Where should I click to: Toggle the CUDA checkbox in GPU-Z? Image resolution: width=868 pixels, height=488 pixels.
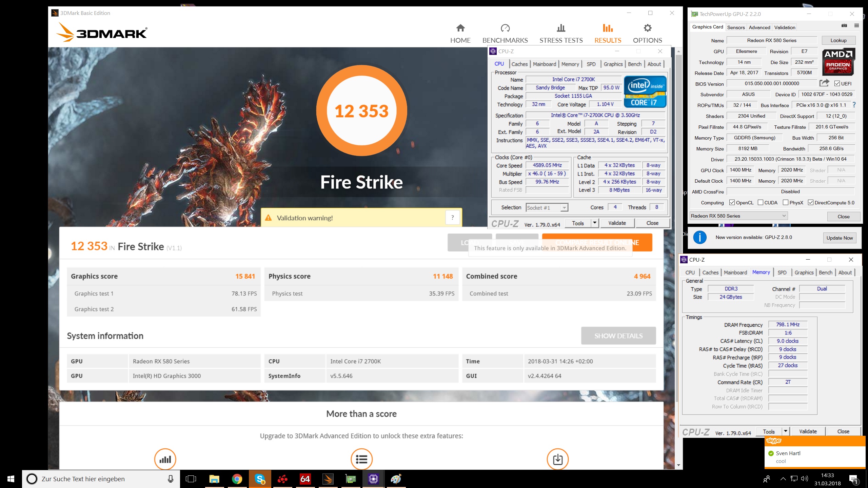761,202
